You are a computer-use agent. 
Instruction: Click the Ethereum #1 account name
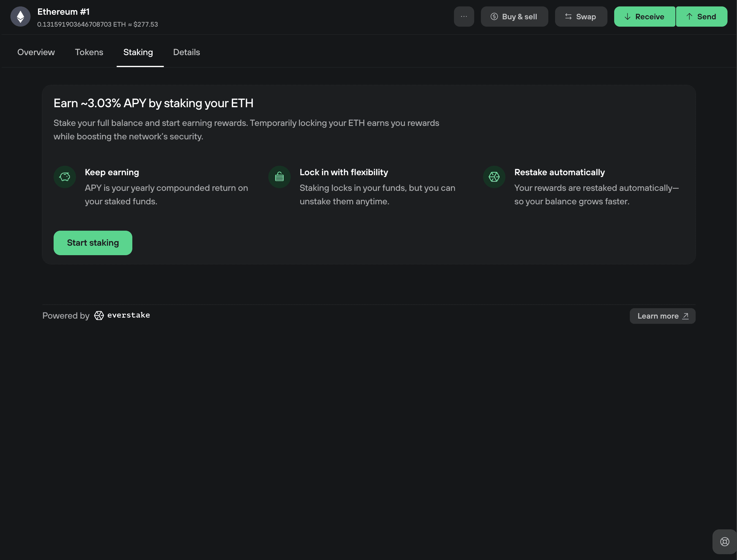(x=63, y=12)
